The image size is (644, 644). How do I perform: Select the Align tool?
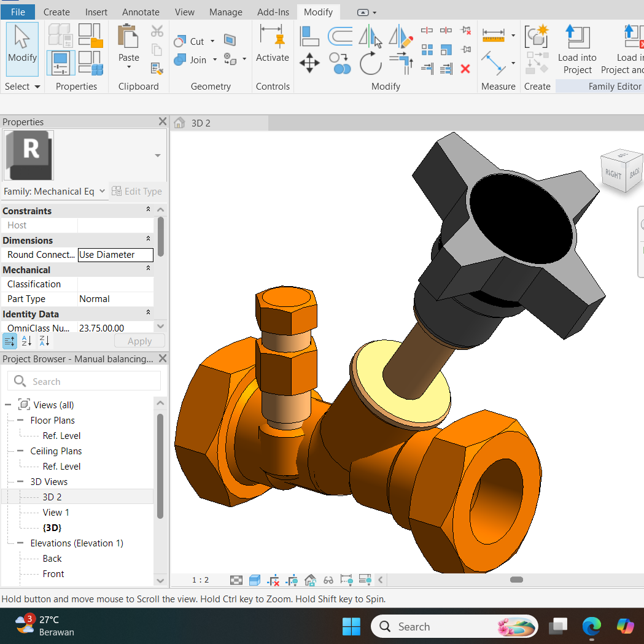click(x=309, y=36)
